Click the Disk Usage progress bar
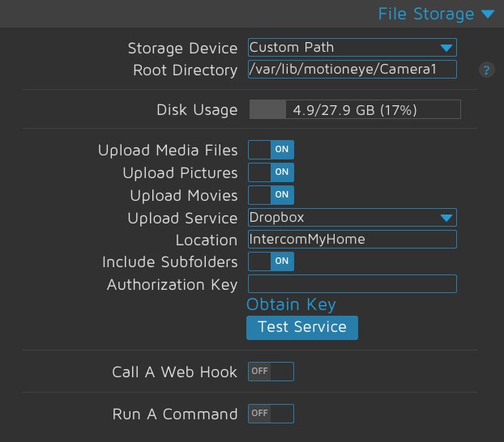 pos(355,109)
